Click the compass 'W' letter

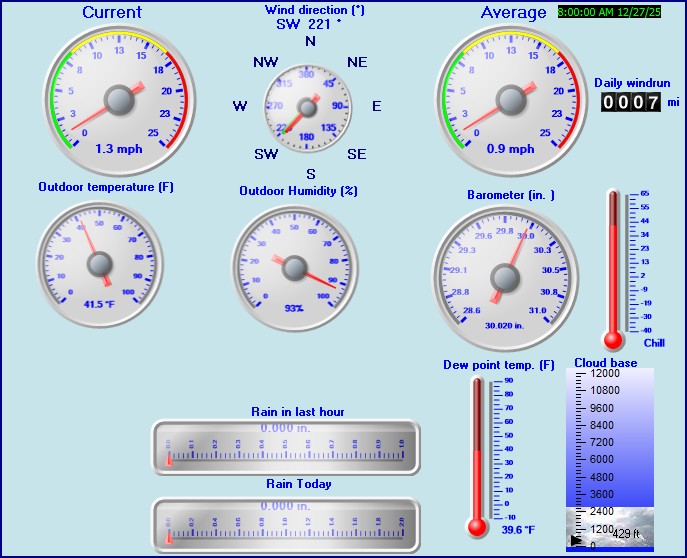[x=240, y=106]
